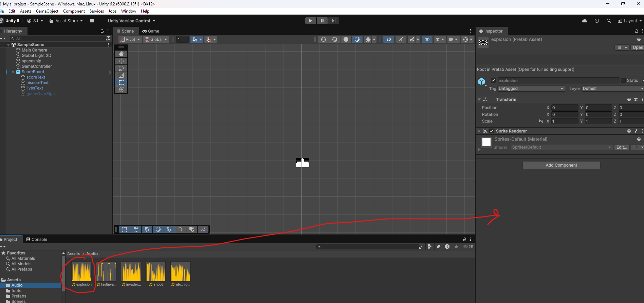
Task: Open the GameObject menu
Action: click(47, 11)
